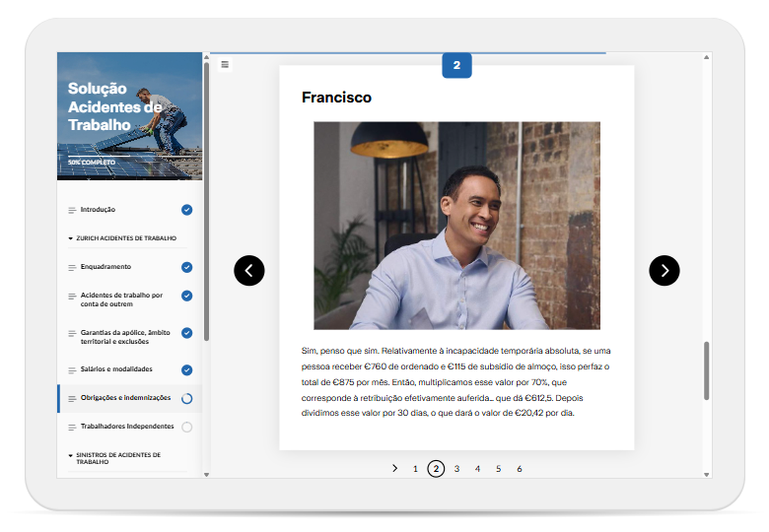Jump to slide 1 in pagination

click(415, 469)
